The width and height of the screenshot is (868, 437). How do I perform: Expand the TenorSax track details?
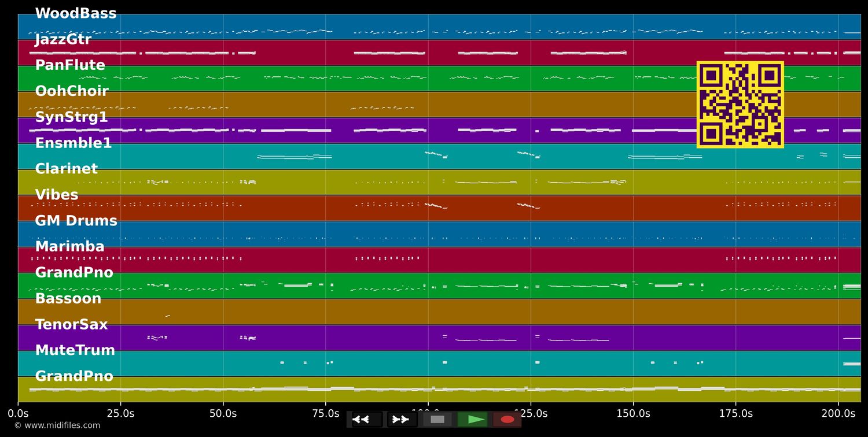[72, 324]
